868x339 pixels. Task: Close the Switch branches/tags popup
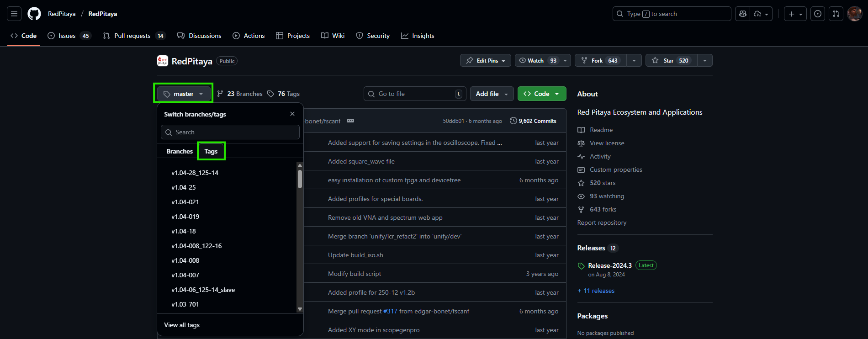pos(292,114)
